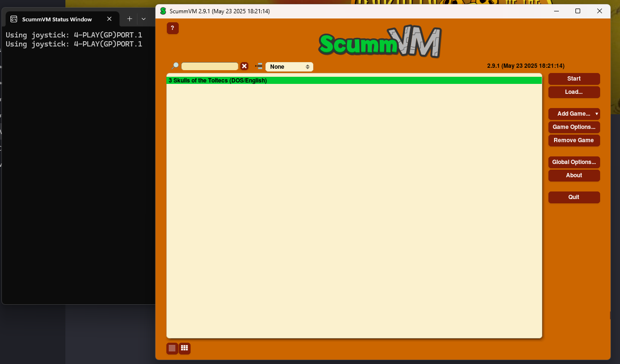The width and height of the screenshot is (620, 364).
Task: Click the group-by icon beside None dropdown
Action: point(259,66)
